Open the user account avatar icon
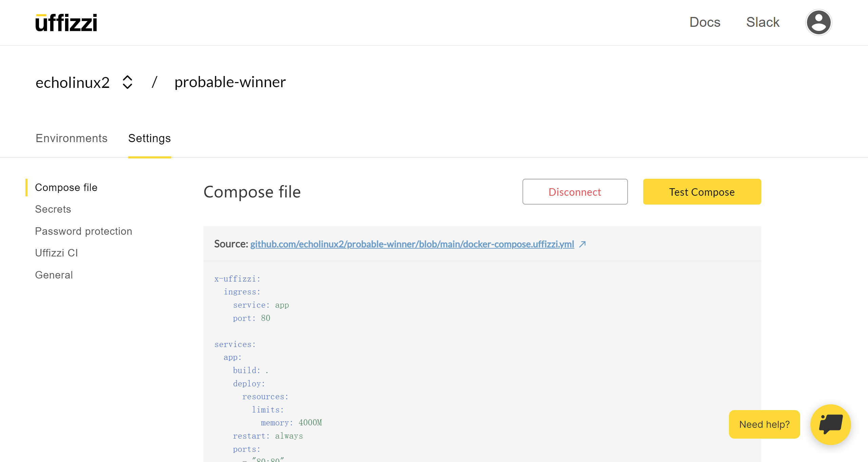 point(818,22)
